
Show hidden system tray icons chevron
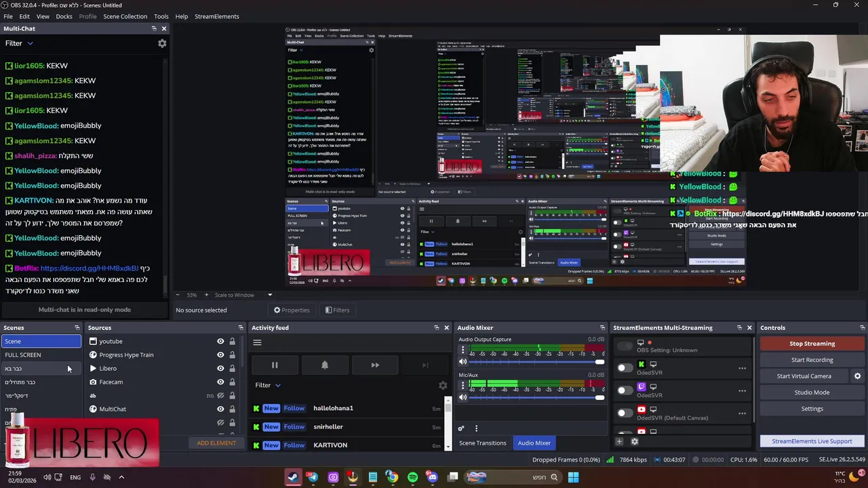pos(122,477)
